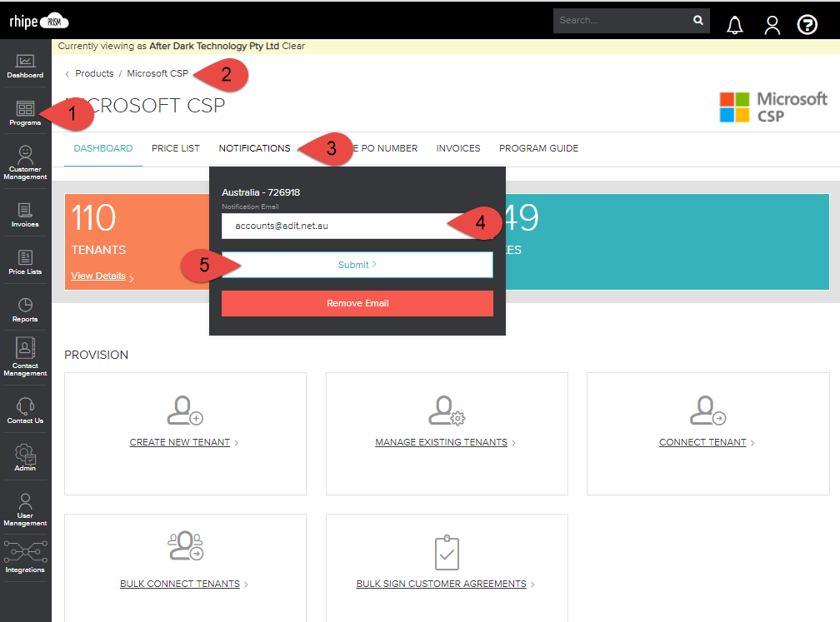The height and width of the screenshot is (622, 840).
Task: Open Programs in the sidebar
Action: point(25,113)
